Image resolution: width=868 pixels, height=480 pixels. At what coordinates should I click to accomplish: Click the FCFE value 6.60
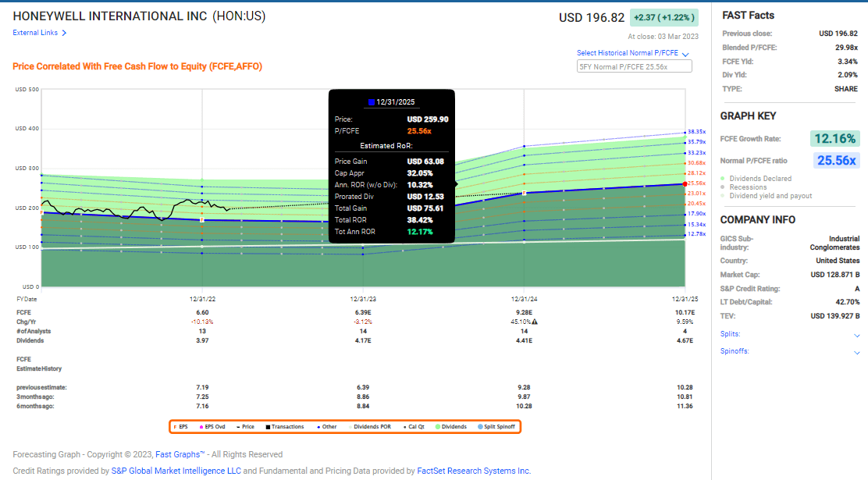point(202,313)
